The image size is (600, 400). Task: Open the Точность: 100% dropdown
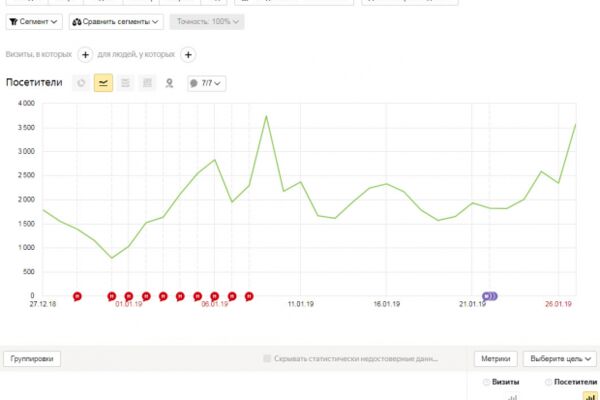pyautogui.click(x=207, y=22)
